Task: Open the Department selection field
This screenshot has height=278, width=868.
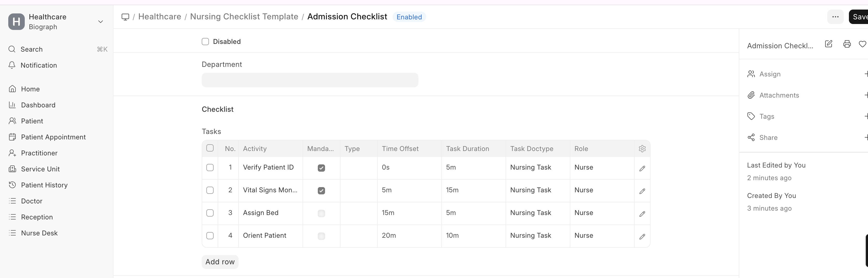Action: pos(310,80)
